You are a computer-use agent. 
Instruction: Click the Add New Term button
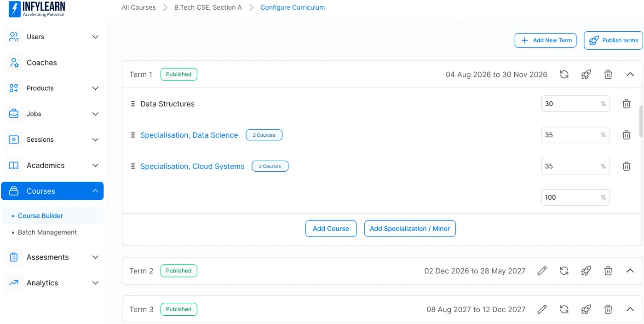pyautogui.click(x=546, y=40)
